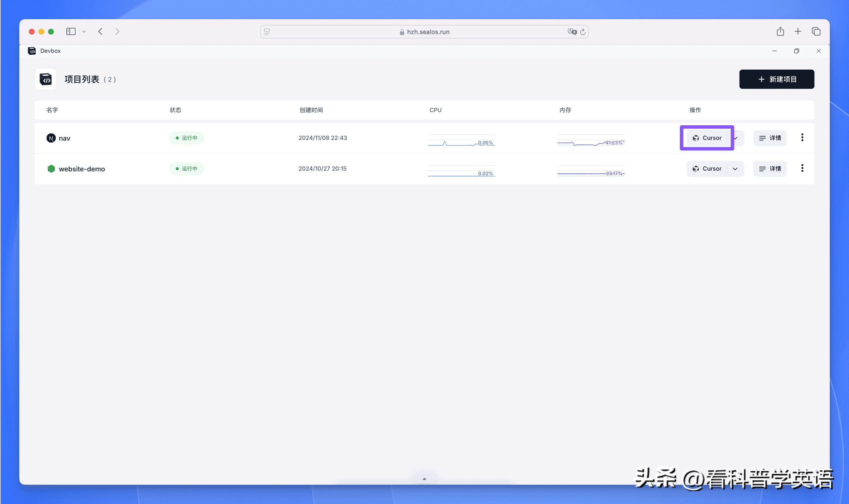Click the hexagon Node icon beside website-demo
849x504 pixels.
pyautogui.click(x=51, y=169)
